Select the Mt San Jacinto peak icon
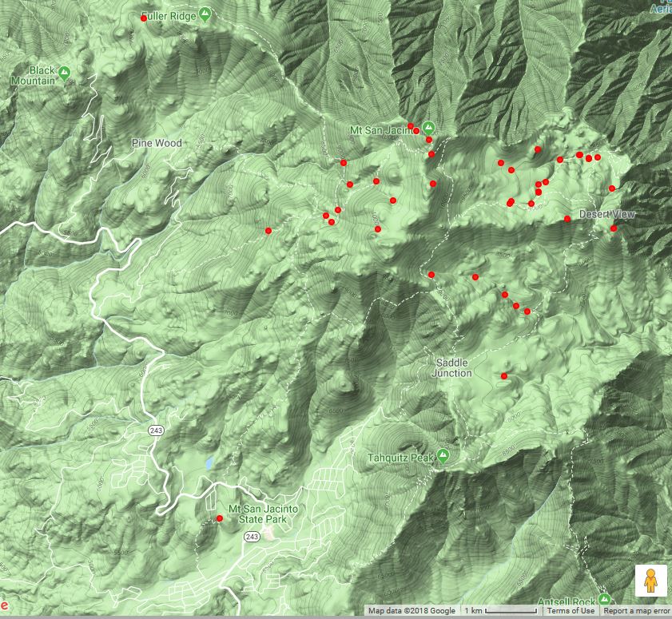Viewport: 672px width, 619px height. point(428,127)
